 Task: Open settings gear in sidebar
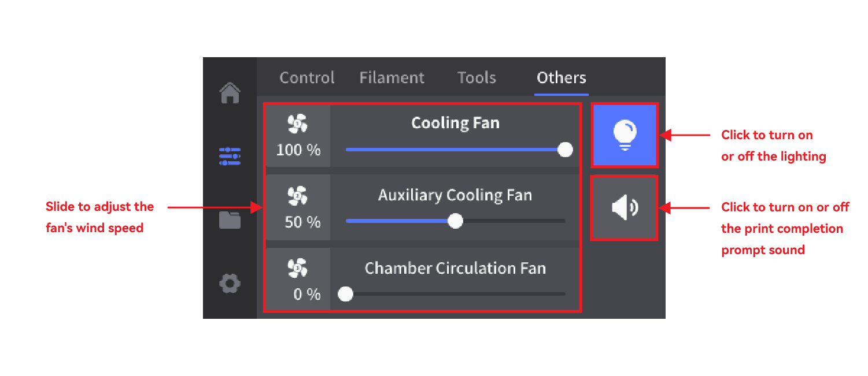[230, 284]
